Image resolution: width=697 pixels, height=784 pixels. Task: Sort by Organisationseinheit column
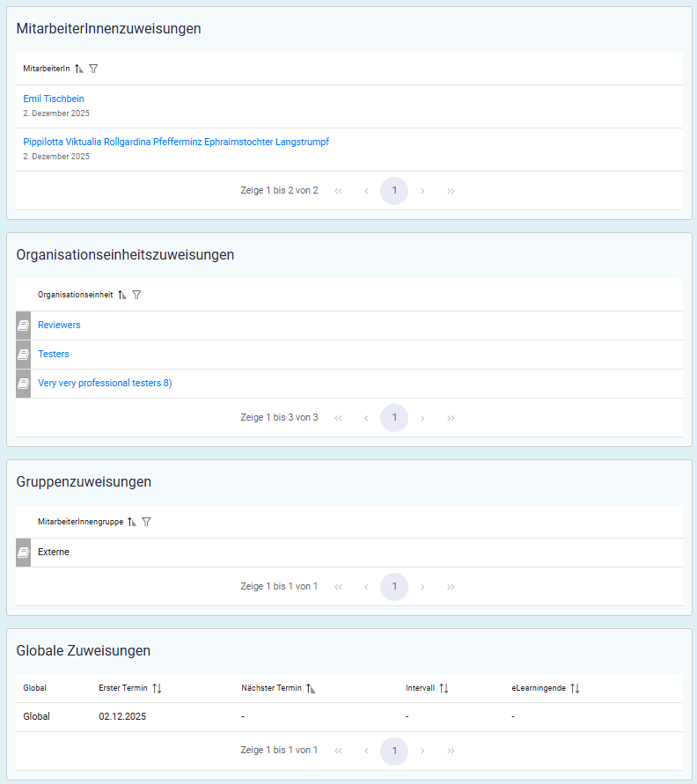(x=121, y=296)
